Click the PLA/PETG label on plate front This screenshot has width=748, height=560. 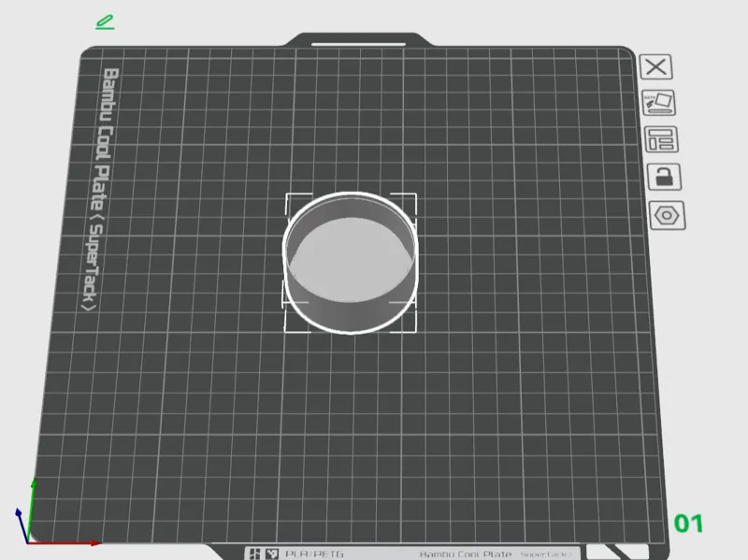pyautogui.click(x=314, y=553)
